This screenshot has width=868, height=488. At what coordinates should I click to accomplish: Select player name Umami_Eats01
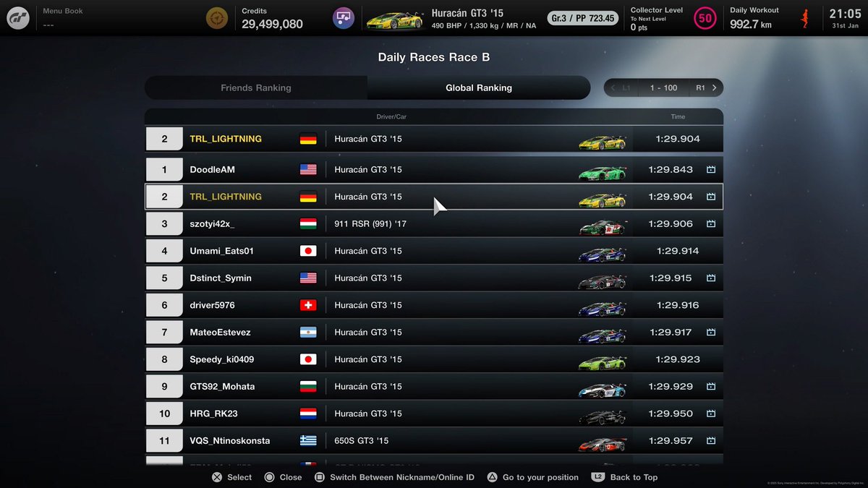224,251
